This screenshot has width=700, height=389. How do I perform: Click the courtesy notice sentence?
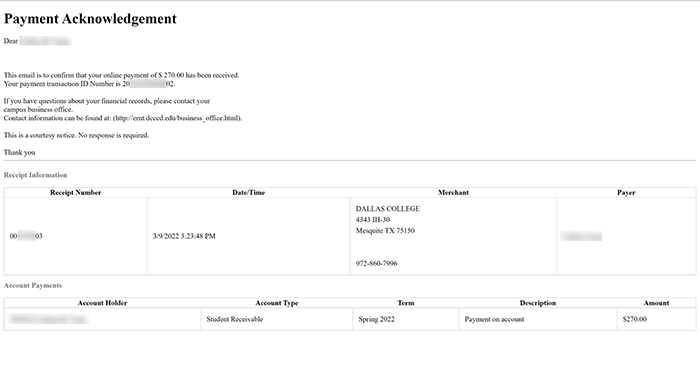(x=76, y=135)
